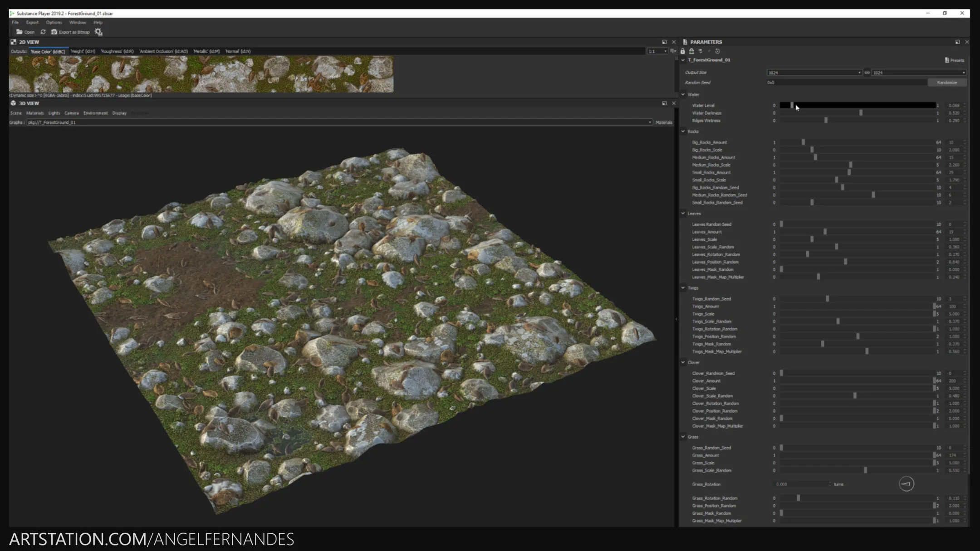
Task: Open the Environment menu in 3D View
Action: click(95, 113)
